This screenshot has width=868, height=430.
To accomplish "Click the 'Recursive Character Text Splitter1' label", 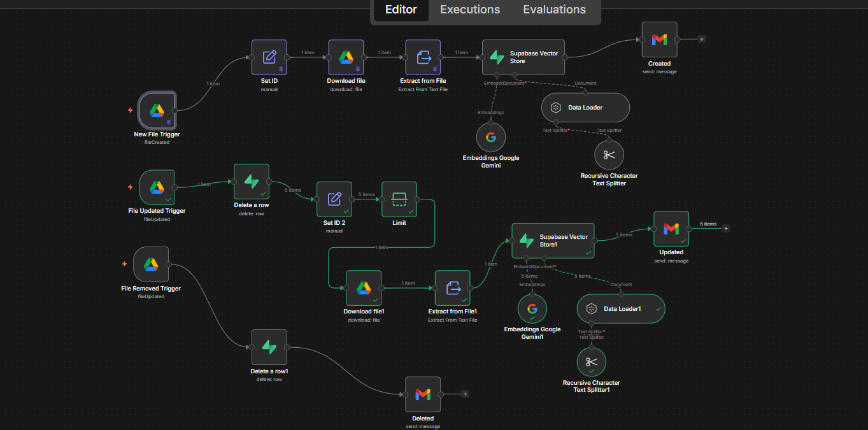I will tap(592, 386).
